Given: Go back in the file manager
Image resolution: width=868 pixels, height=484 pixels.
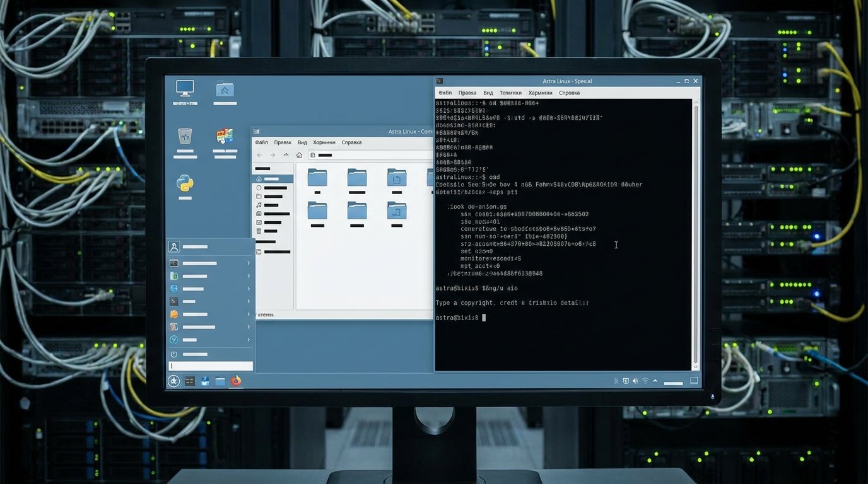Looking at the screenshot, I should click(x=260, y=155).
